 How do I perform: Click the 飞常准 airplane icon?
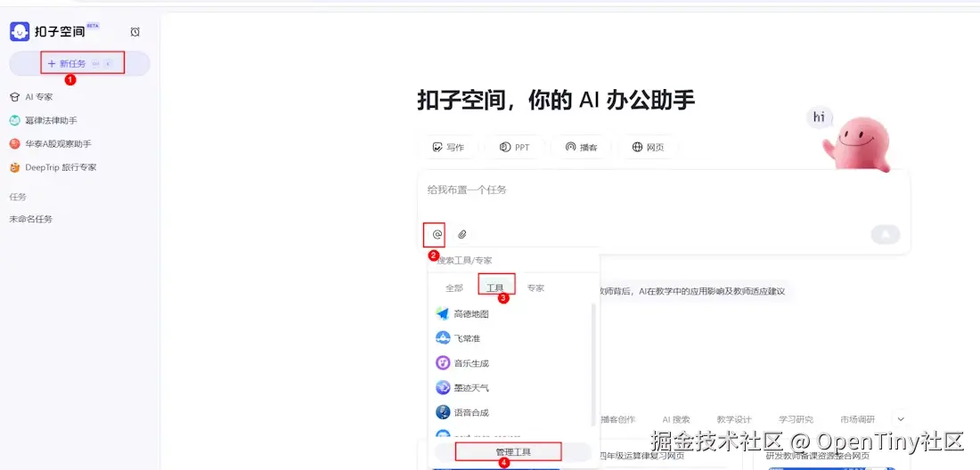[443, 337]
